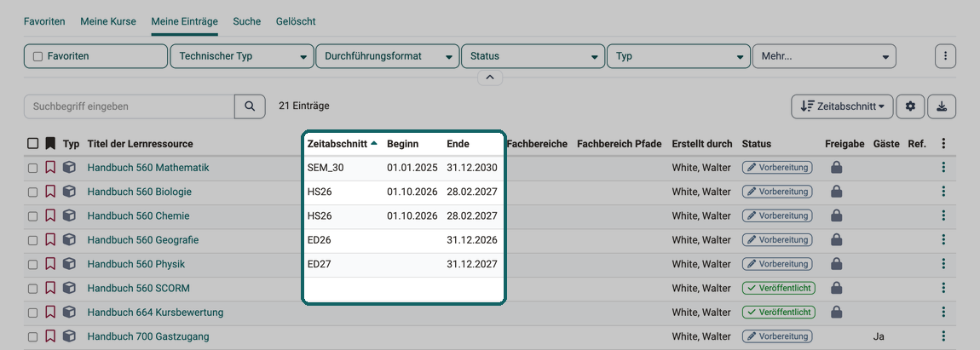Open Handbuch 700 Gastzugang link

(x=148, y=336)
